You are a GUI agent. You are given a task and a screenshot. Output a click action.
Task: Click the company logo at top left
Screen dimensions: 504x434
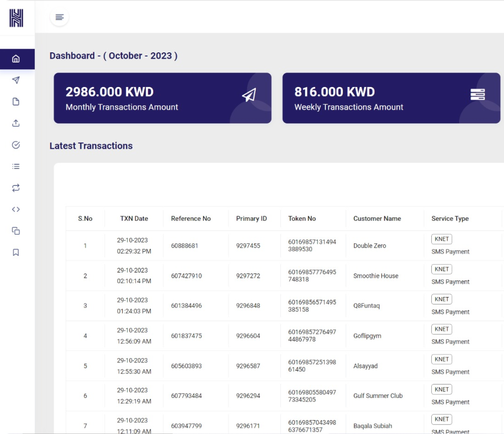16,18
